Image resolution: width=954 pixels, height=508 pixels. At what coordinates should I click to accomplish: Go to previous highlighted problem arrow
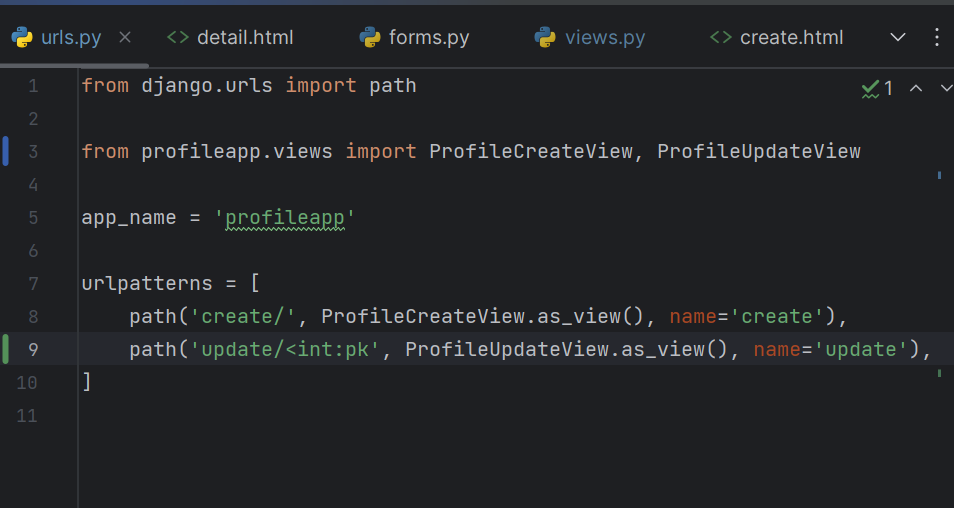(x=916, y=89)
